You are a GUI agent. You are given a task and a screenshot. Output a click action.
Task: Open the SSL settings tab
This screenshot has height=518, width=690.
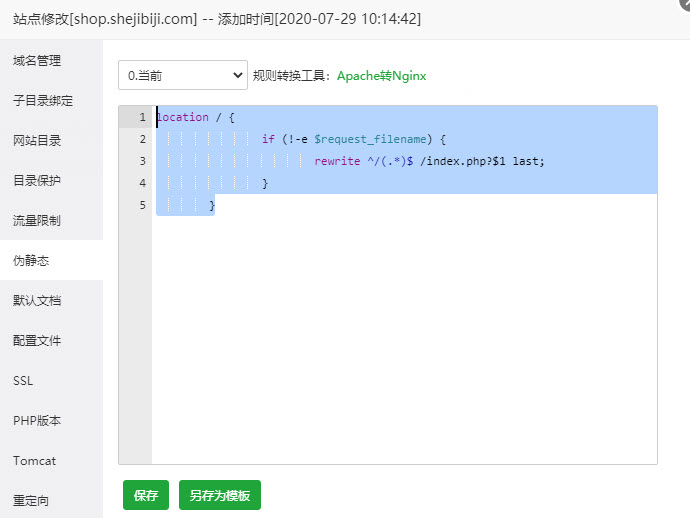pos(23,381)
